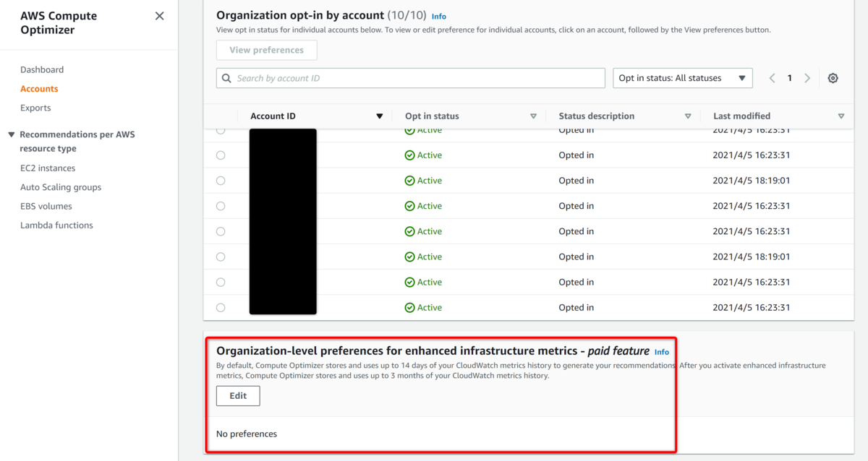Click the AWS Compute Optimizer sidebar title
The height and width of the screenshot is (461, 868).
[59, 23]
